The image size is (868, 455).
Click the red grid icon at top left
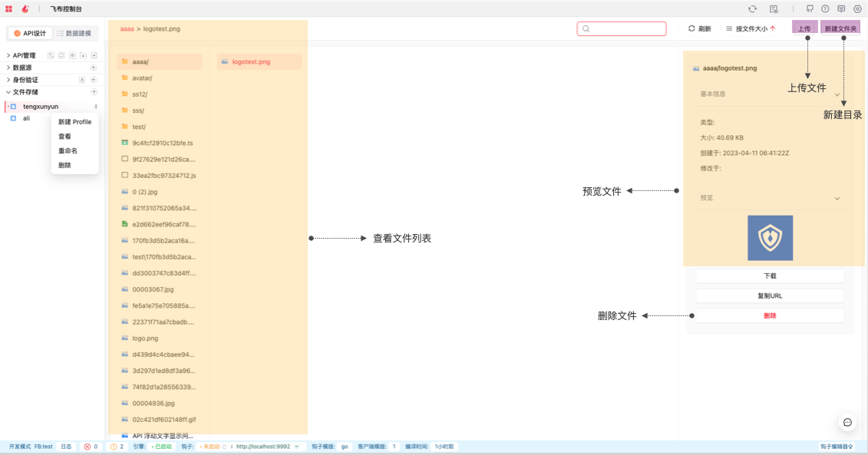coord(9,9)
